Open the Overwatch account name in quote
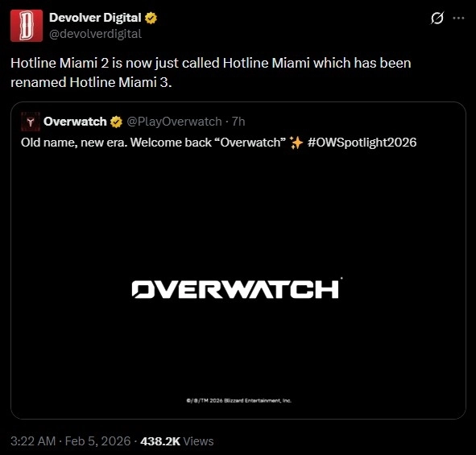The width and height of the screenshot is (476, 455). pos(75,122)
